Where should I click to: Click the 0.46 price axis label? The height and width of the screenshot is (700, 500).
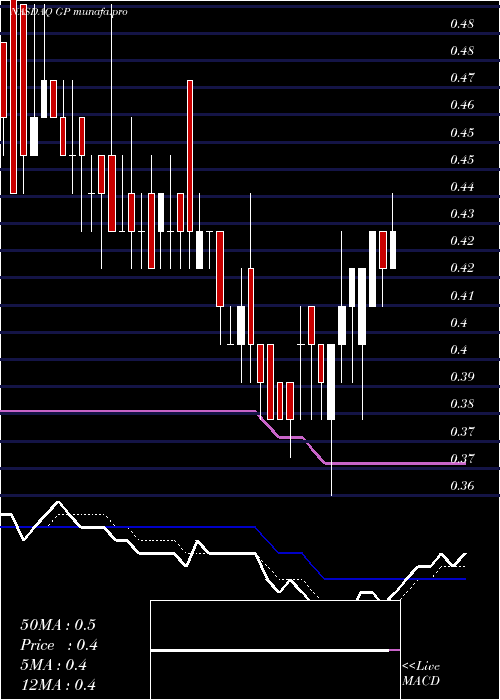coord(462,105)
